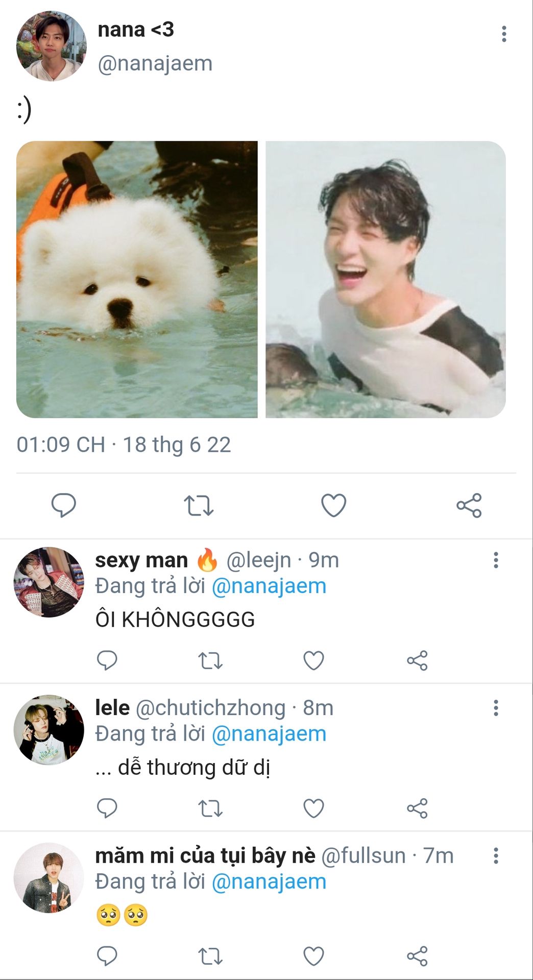The height and width of the screenshot is (980, 533).
Task: Open the white dog swimming photo
Action: pyautogui.click(x=137, y=279)
